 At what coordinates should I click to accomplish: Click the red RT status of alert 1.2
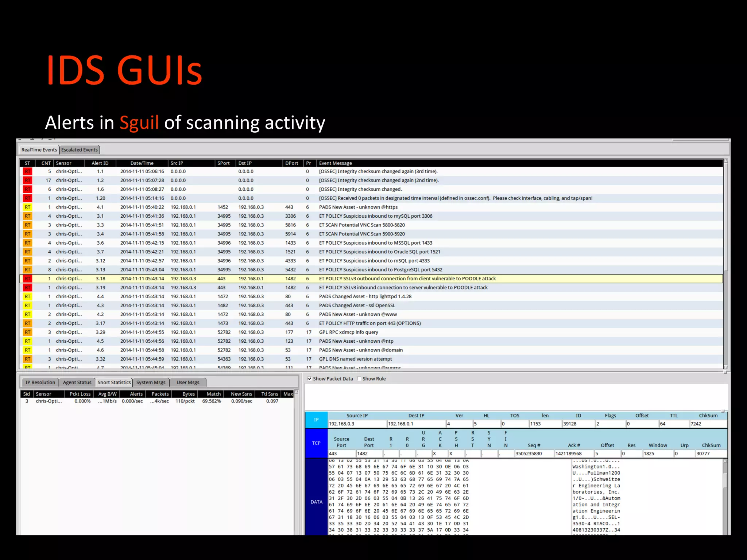(28, 180)
